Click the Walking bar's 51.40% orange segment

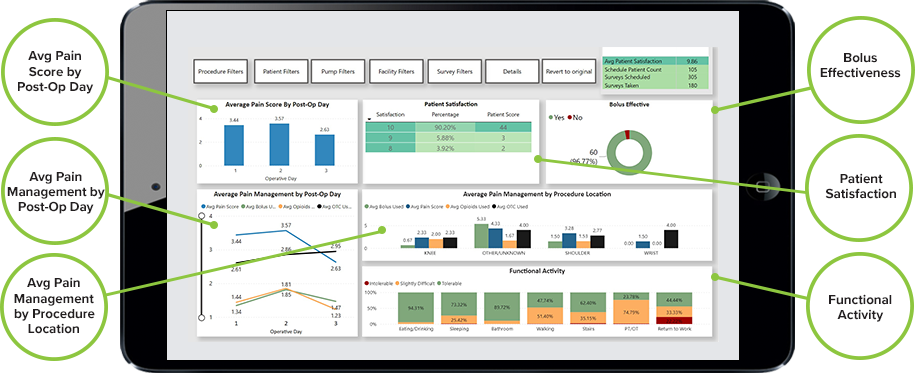coord(544,315)
